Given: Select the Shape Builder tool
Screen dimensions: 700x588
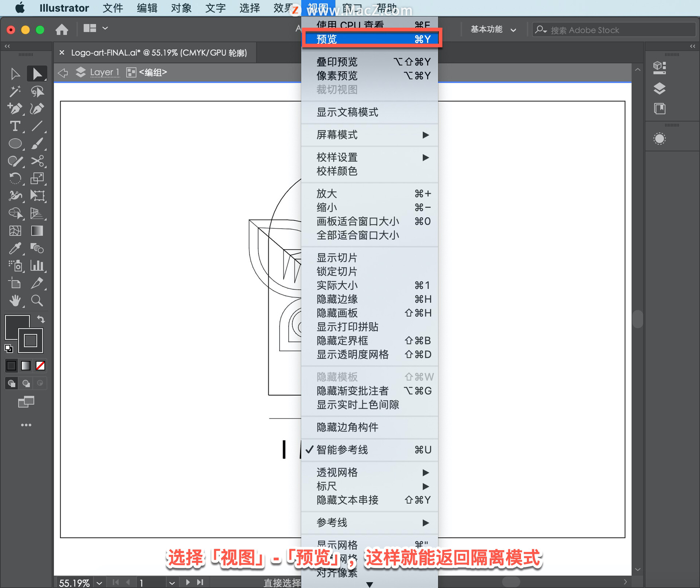Looking at the screenshot, I should point(15,213).
